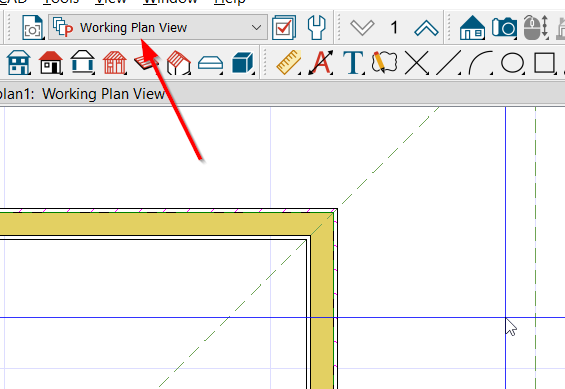The width and height of the screenshot is (565, 389).
Task: Select the Draw Arc tool
Action: (481, 63)
